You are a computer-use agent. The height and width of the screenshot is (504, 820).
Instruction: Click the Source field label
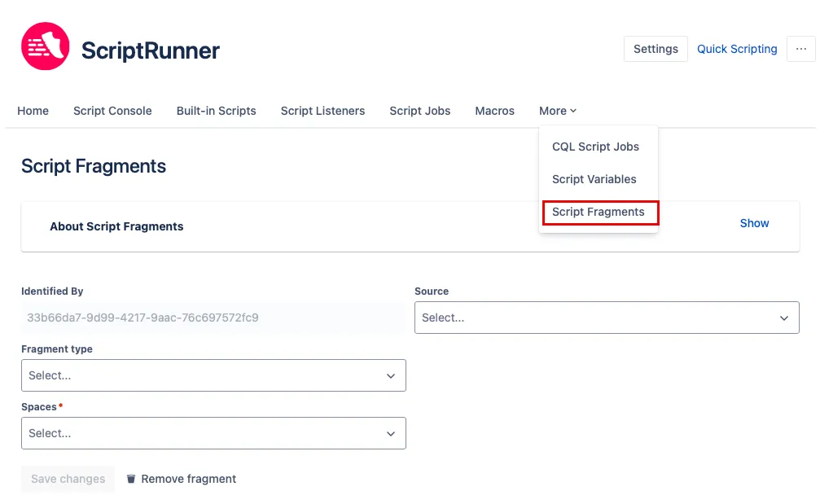(x=432, y=291)
